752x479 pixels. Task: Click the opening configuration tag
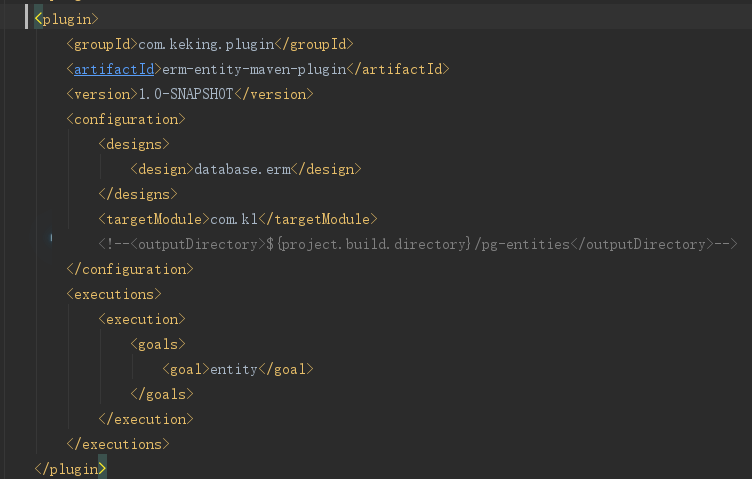pos(126,119)
